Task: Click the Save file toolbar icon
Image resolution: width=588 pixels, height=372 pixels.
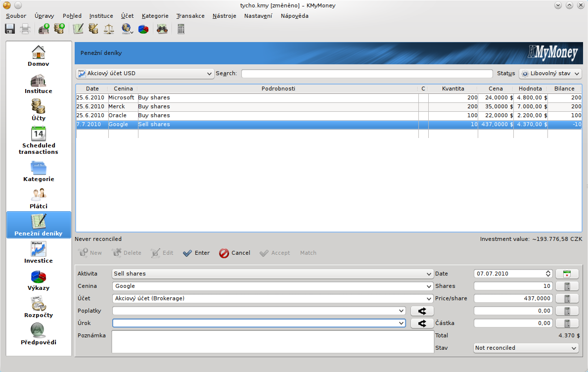Action: (x=10, y=29)
